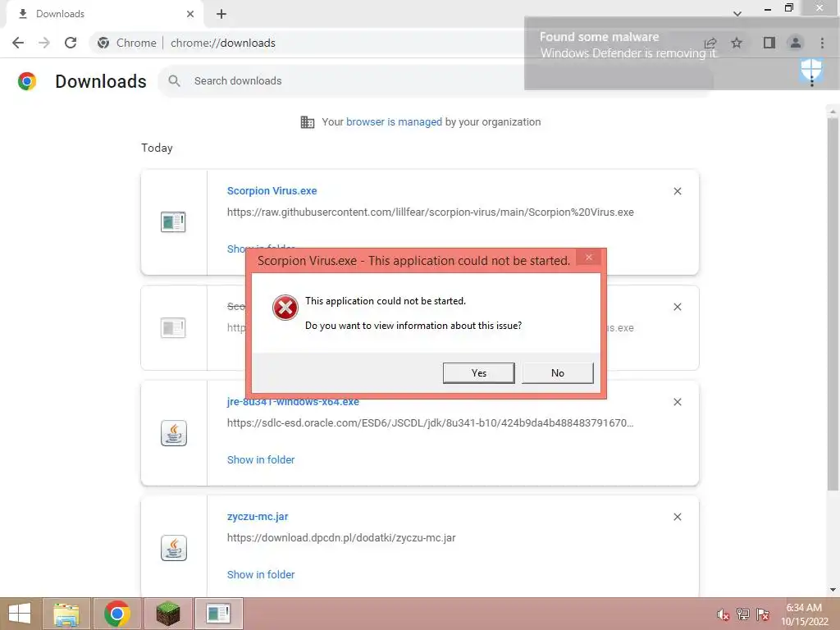Click the oracle.com jre download URL text

[430, 423]
